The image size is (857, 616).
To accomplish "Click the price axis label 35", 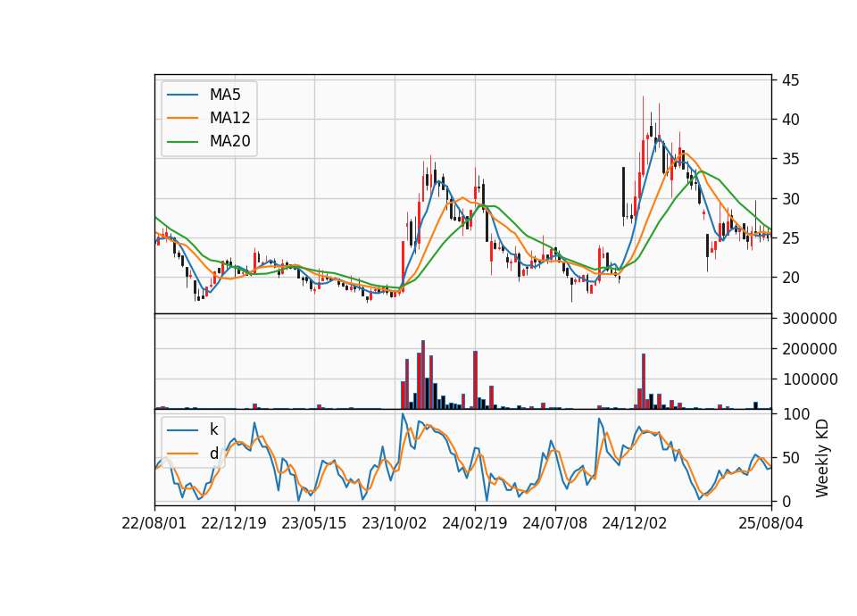I will (791, 160).
